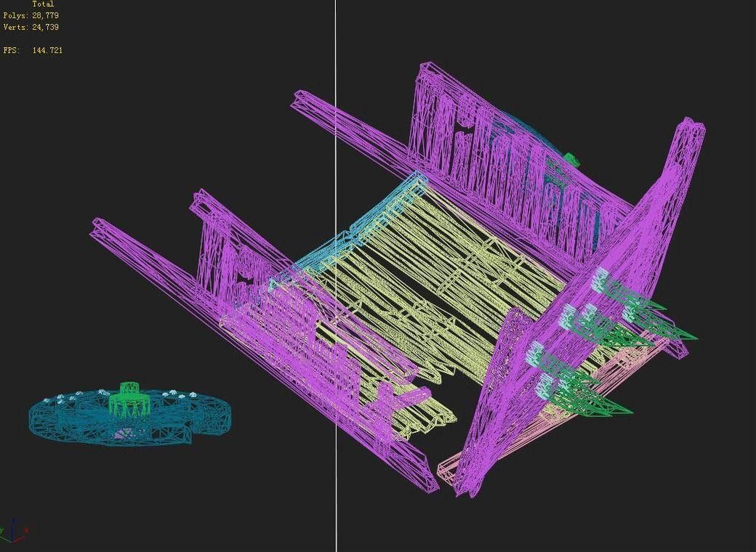This screenshot has width=756, height=552.
Task: Click the XYZ axis gizmo
Action: 14,531
